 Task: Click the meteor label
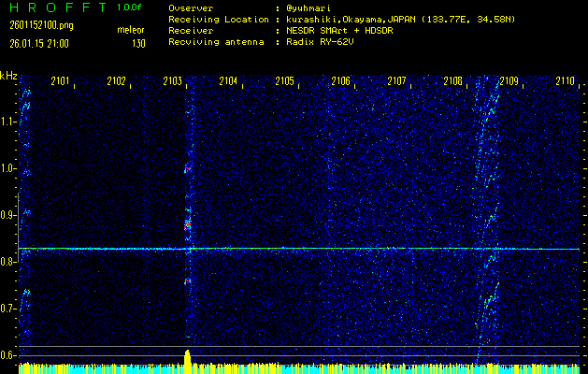coord(131,30)
